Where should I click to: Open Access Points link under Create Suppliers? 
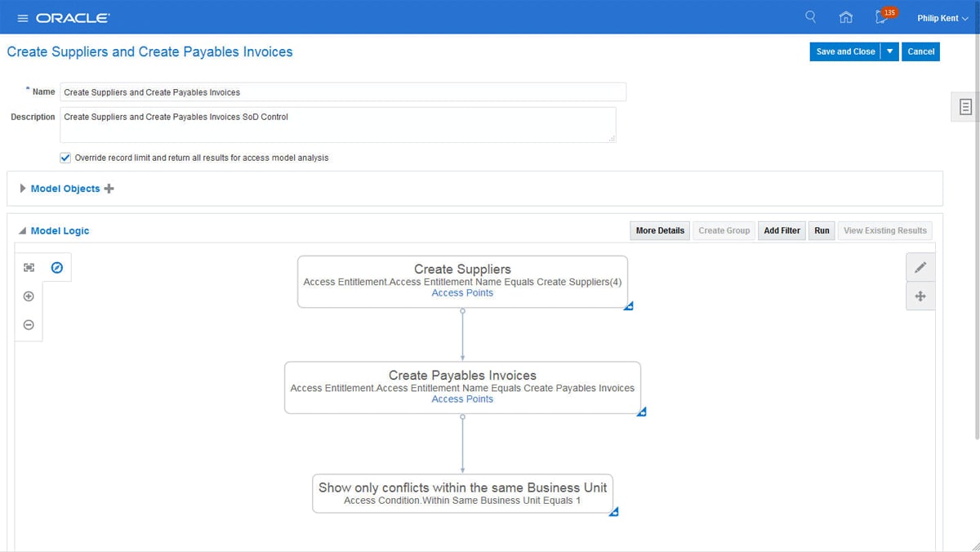tap(462, 293)
